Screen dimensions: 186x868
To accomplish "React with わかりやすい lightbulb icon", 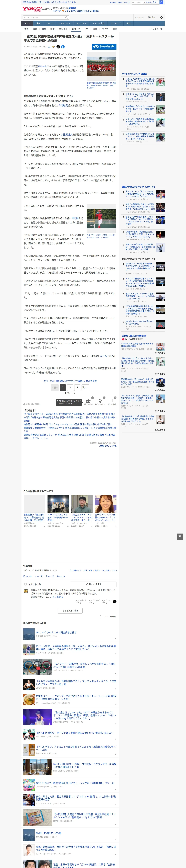I will 100,401.
